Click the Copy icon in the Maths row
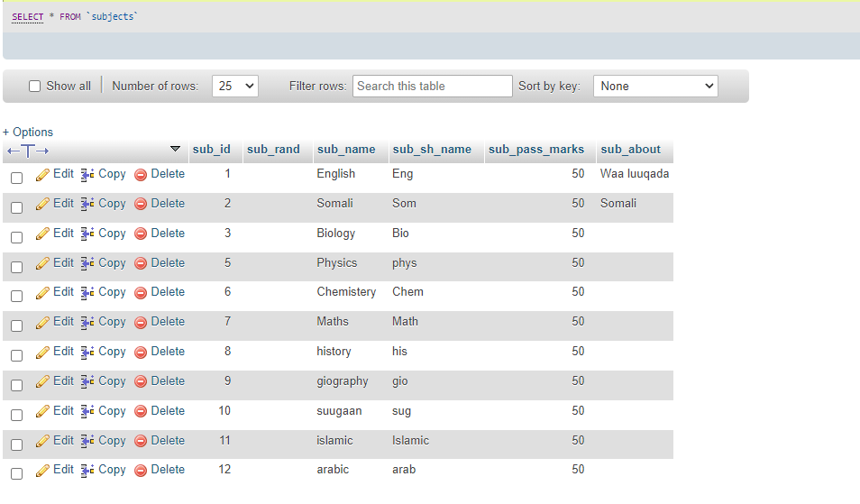Viewport: 860px width, 504px height. [87, 323]
